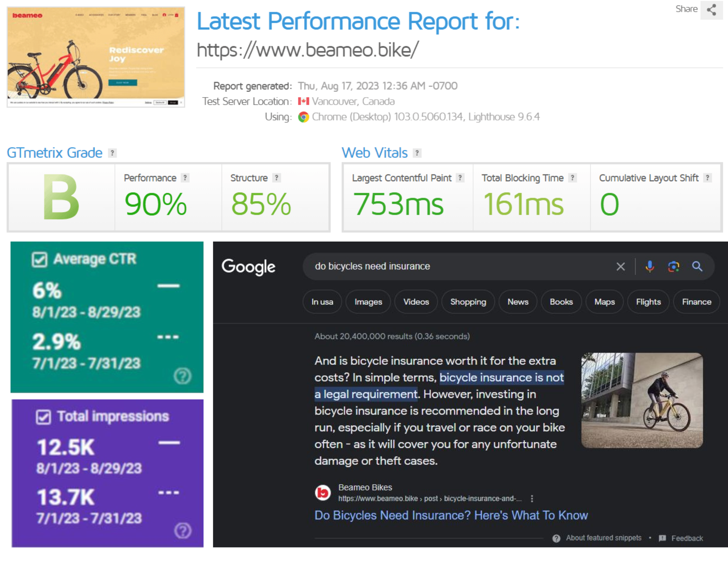728x562 pixels.
Task: Switch to Maps results
Action: pos(604,302)
